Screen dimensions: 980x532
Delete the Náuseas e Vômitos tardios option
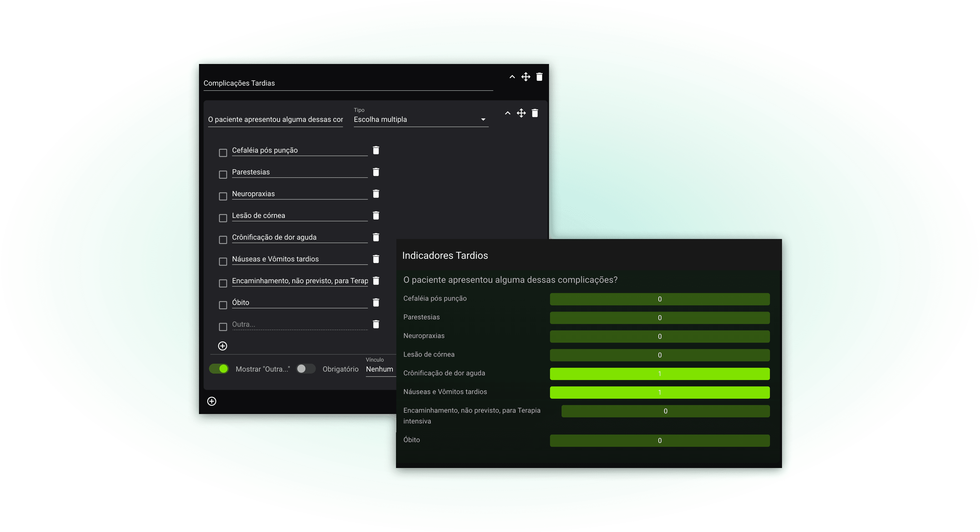376,259
